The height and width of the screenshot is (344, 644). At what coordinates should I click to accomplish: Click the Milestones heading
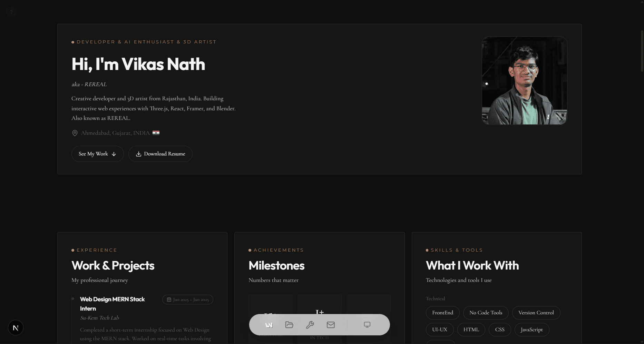pyautogui.click(x=276, y=265)
